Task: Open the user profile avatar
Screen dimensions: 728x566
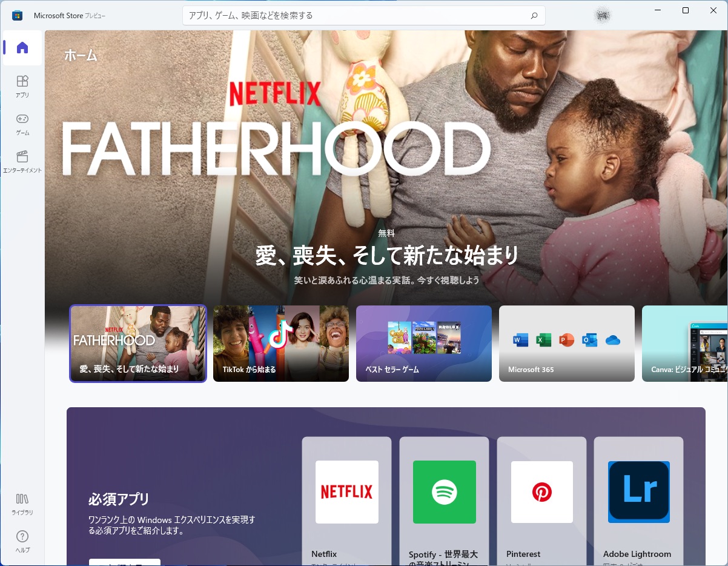Action: point(602,15)
